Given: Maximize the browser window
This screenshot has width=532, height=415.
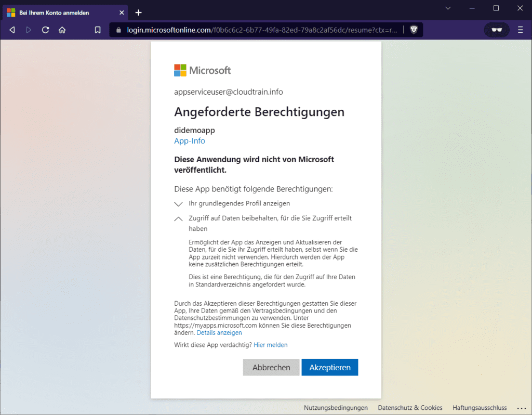Looking at the screenshot, I should pos(496,8).
